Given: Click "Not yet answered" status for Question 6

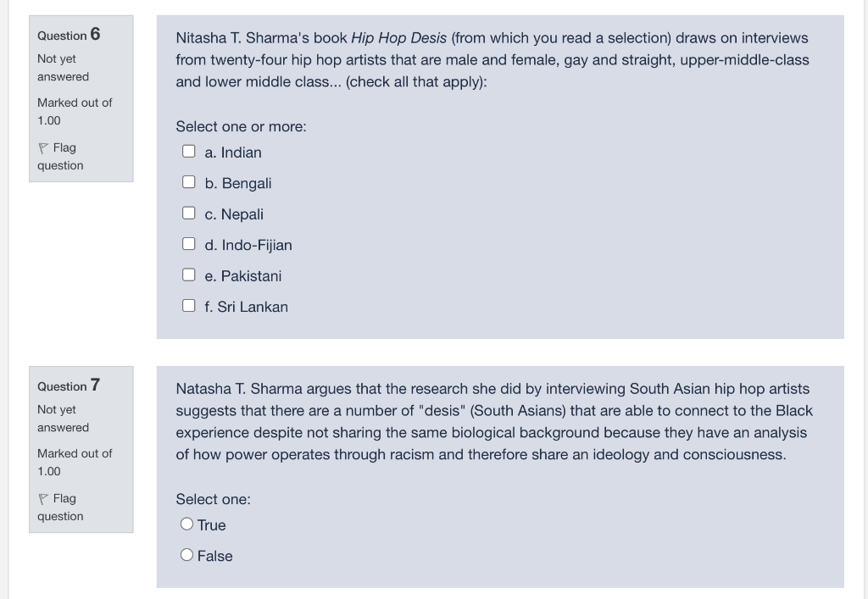Looking at the screenshot, I should [63, 67].
